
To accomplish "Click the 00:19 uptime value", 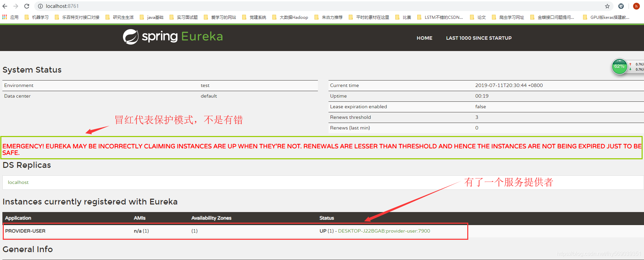I will (482, 96).
